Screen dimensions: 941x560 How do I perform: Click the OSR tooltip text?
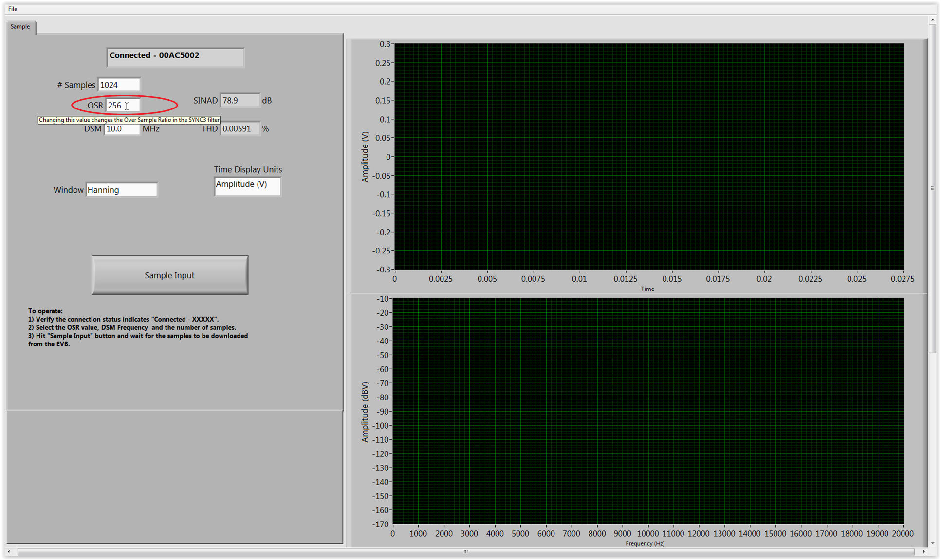[x=129, y=120]
